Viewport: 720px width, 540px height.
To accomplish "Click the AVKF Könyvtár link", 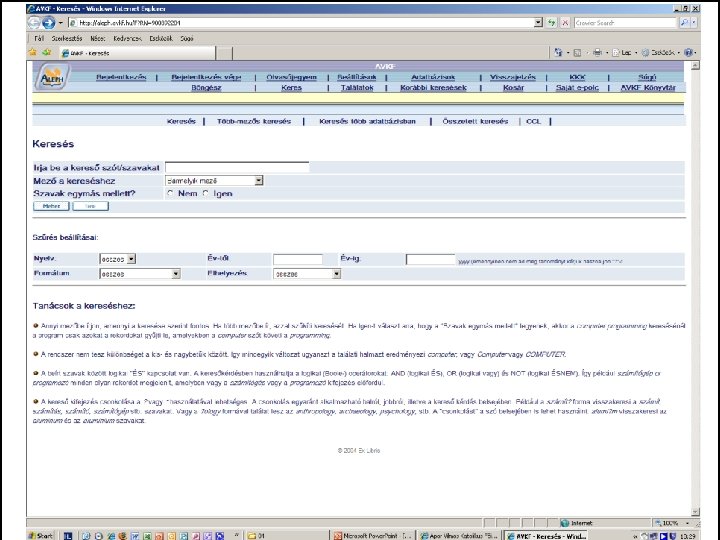I will [648, 87].
